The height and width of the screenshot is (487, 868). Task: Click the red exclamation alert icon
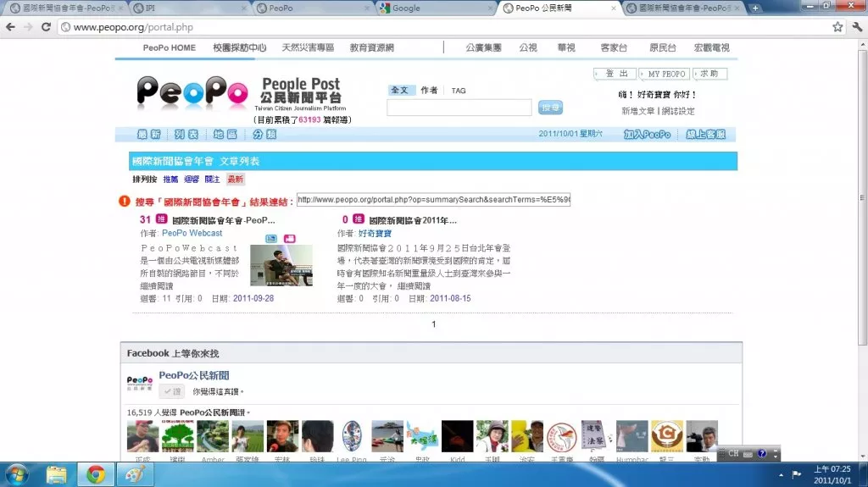(124, 202)
